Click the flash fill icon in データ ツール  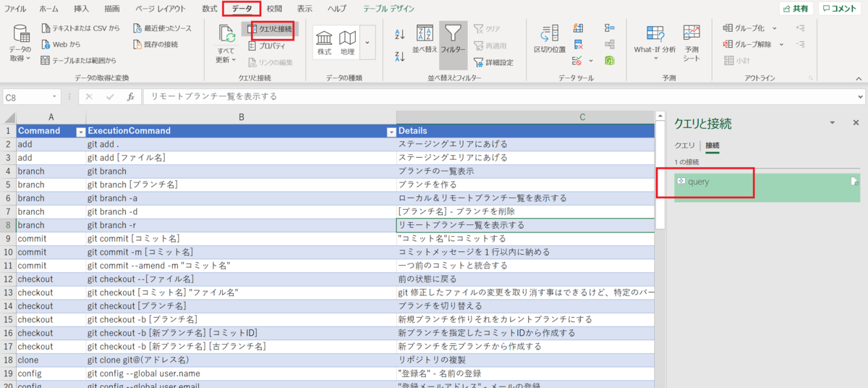(577, 28)
